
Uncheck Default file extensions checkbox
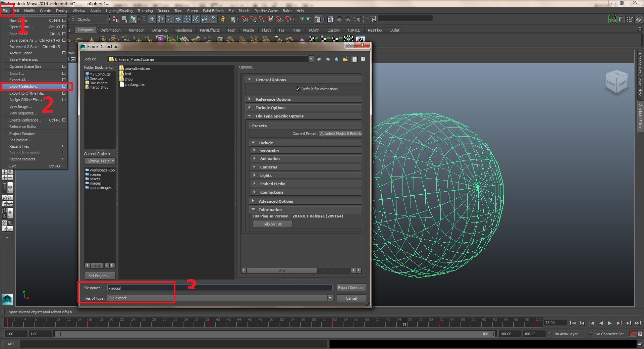pyautogui.click(x=298, y=89)
